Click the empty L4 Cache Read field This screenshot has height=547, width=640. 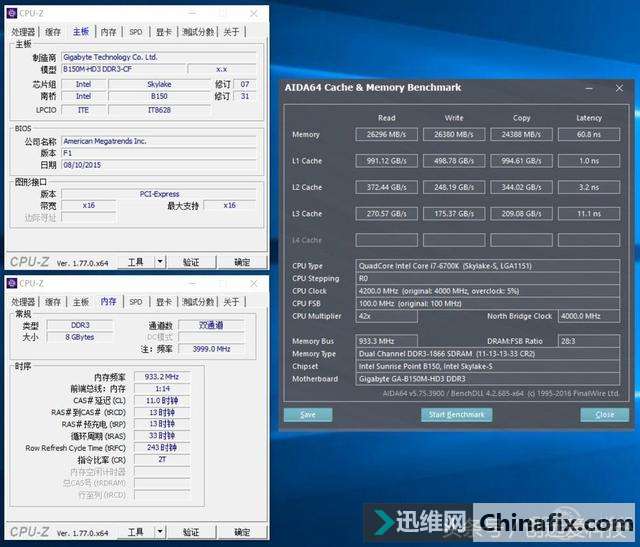[387, 240]
